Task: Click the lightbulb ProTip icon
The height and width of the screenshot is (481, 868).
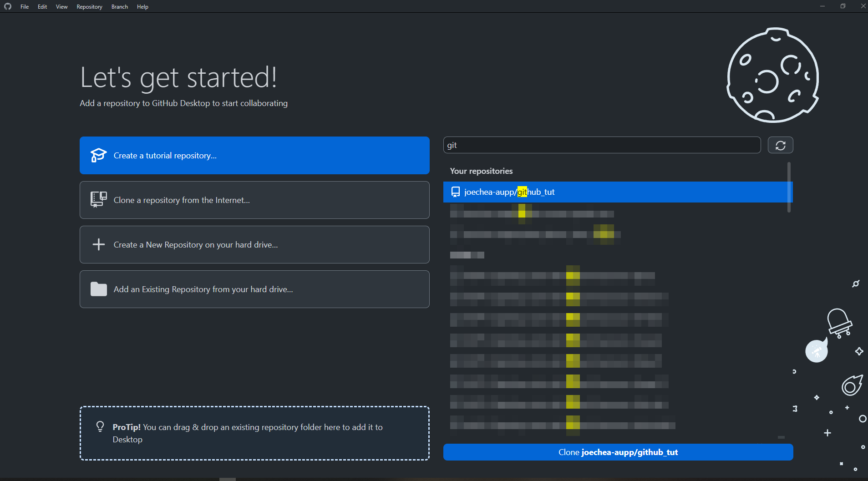Action: coord(100,426)
